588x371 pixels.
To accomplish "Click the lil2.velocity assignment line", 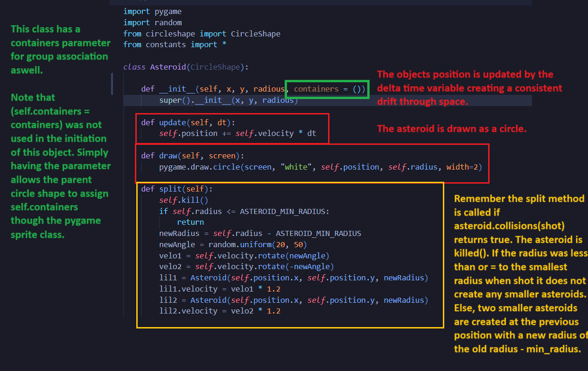I will [x=219, y=311].
